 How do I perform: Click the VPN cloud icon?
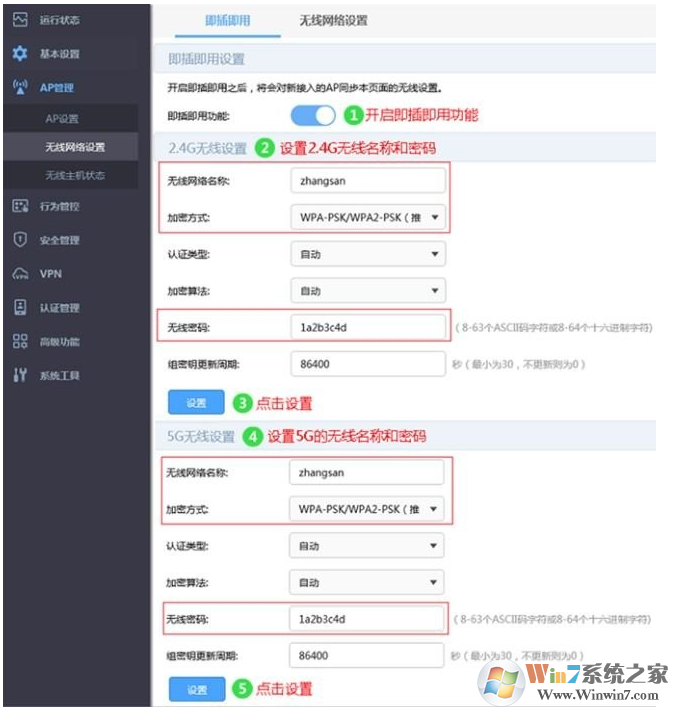coord(20,274)
